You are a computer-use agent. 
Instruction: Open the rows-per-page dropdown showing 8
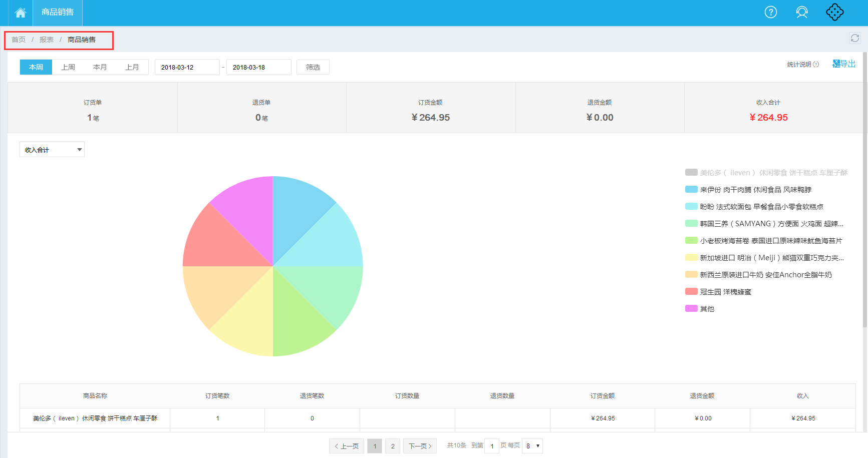pos(532,446)
